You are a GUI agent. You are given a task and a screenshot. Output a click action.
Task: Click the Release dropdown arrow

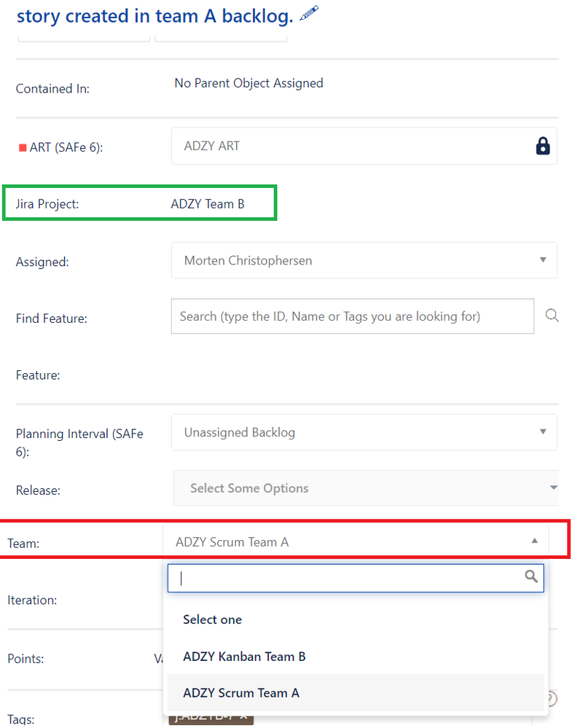pyautogui.click(x=554, y=488)
